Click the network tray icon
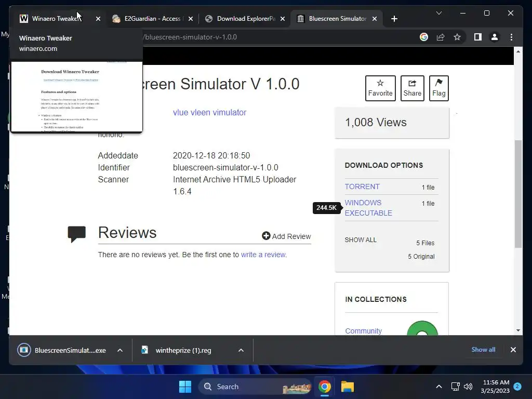 [x=455, y=387]
